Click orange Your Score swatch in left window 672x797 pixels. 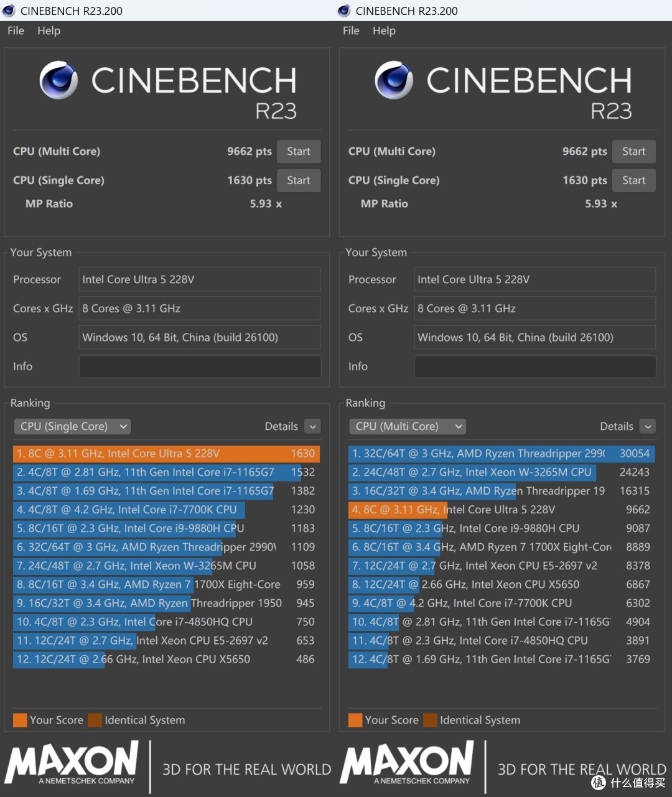pyautogui.click(x=20, y=720)
